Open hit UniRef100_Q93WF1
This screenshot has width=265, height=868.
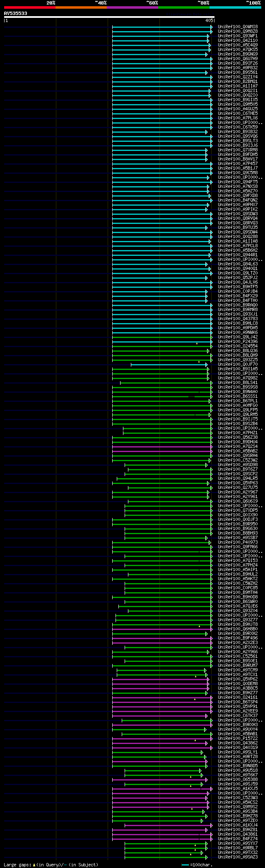pos(238,36)
